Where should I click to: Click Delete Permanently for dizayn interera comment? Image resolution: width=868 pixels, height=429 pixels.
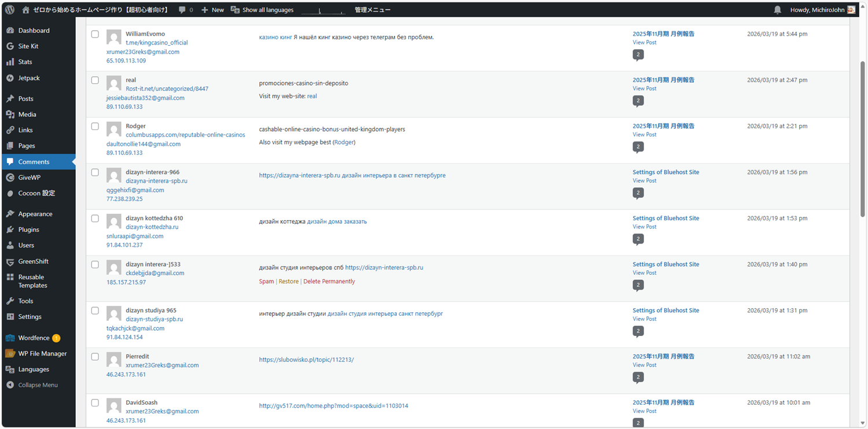329,282
